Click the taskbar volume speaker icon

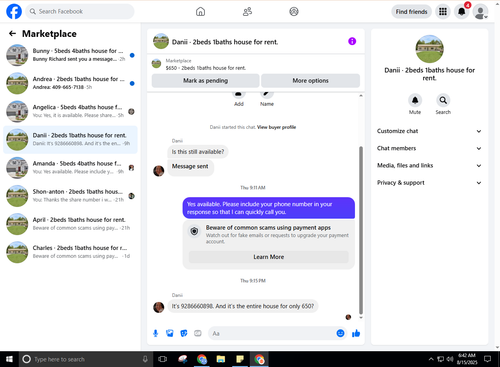click(450, 359)
